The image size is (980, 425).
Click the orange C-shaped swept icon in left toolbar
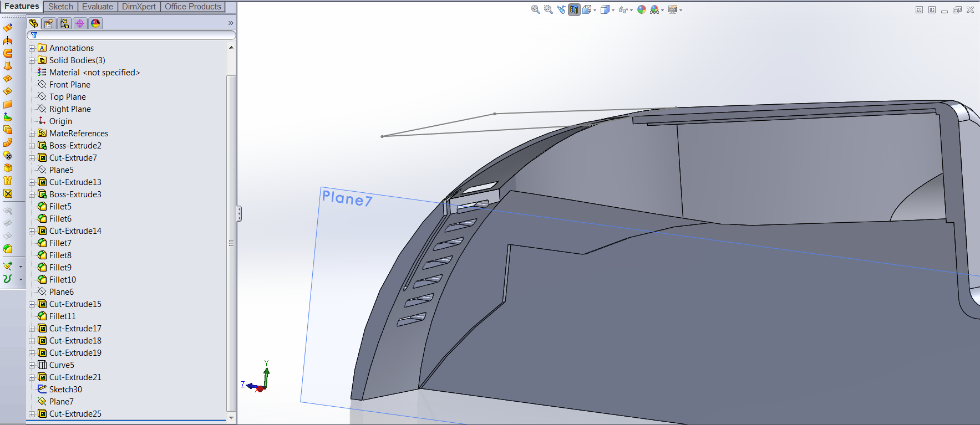8,53
